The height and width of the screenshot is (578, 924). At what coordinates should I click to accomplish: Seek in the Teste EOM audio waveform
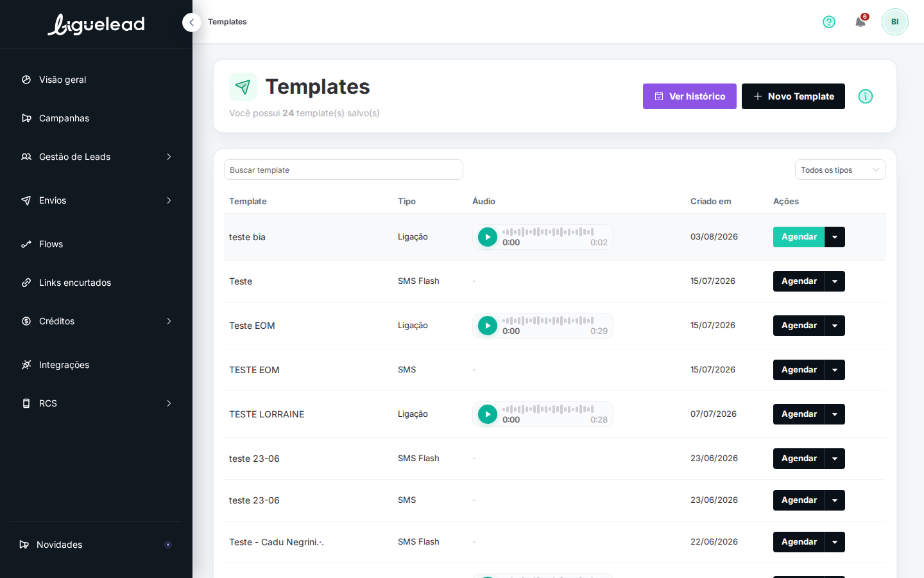pos(548,320)
